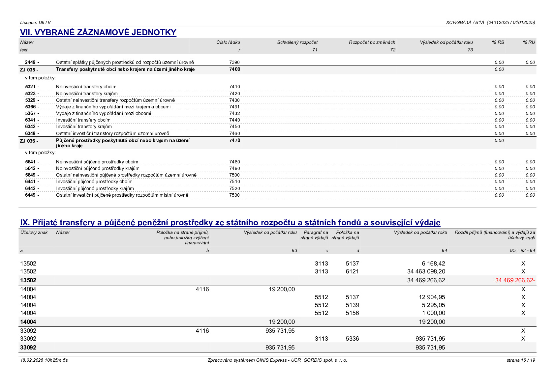Click the value 34 463 098,20
Image resolution: width=555 pixels, height=392 pixels.
[426, 271]
